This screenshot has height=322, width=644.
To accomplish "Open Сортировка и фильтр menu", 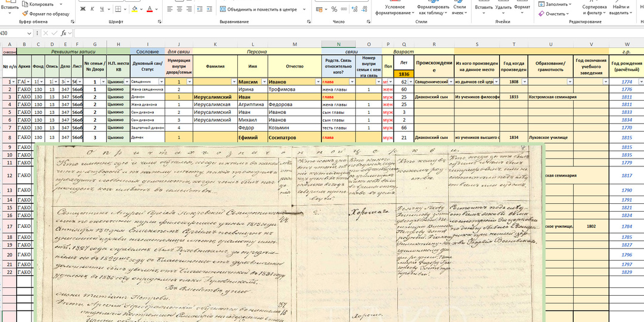I will pos(595,9).
